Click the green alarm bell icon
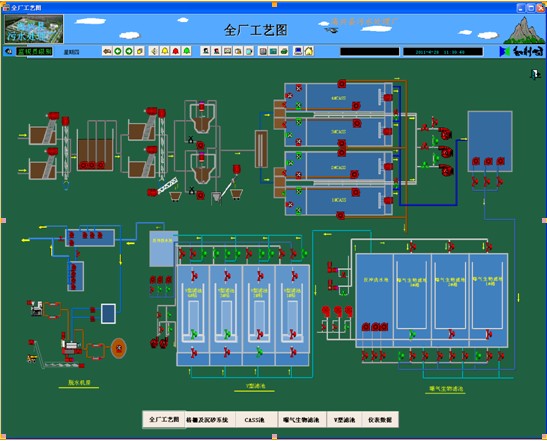 tap(187, 51)
